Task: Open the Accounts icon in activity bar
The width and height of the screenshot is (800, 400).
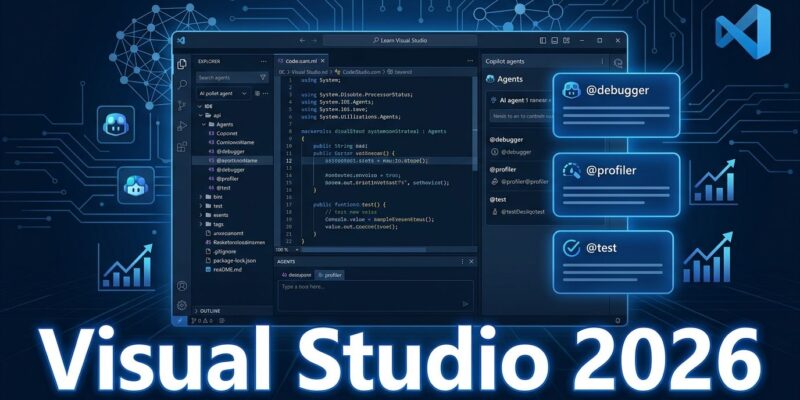Action: (182, 286)
